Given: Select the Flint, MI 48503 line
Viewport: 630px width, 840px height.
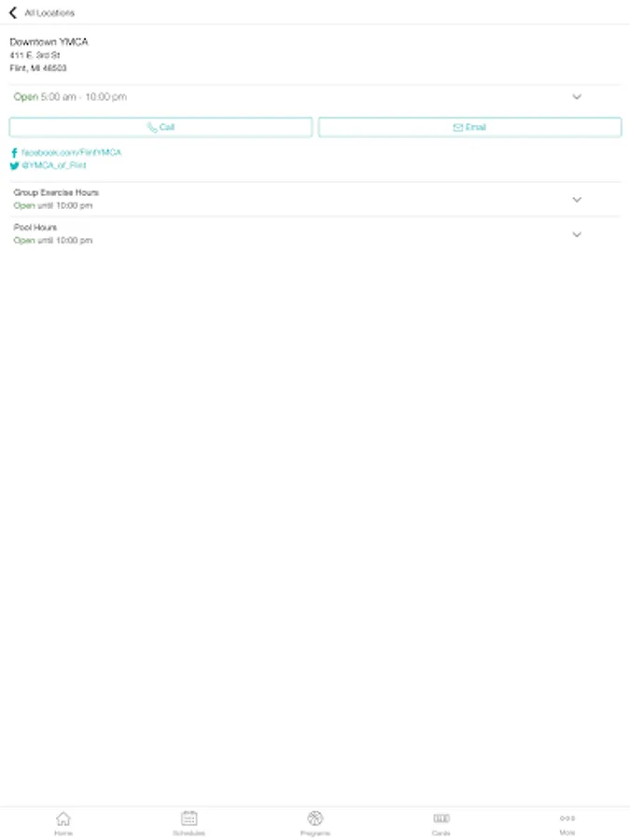Looking at the screenshot, I should pyautogui.click(x=38, y=68).
